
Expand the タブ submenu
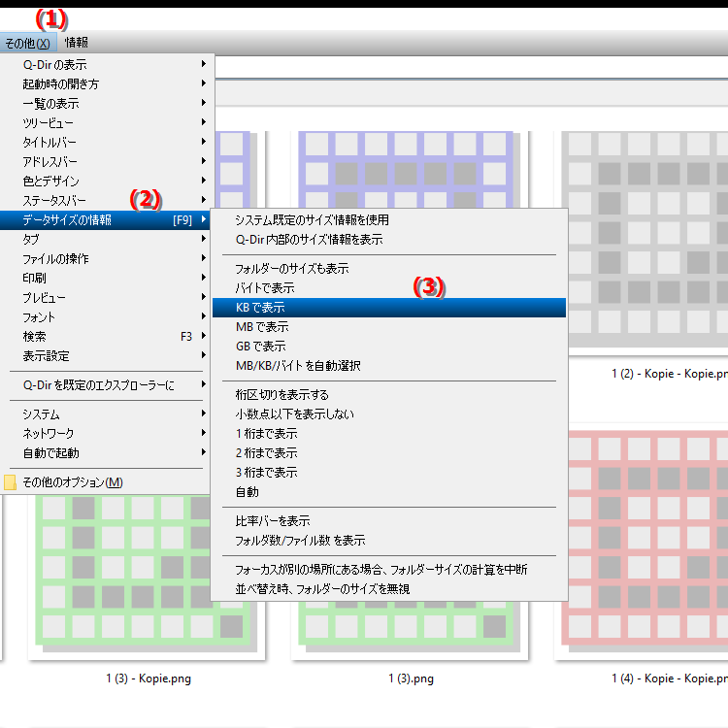[x=106, y=239]
